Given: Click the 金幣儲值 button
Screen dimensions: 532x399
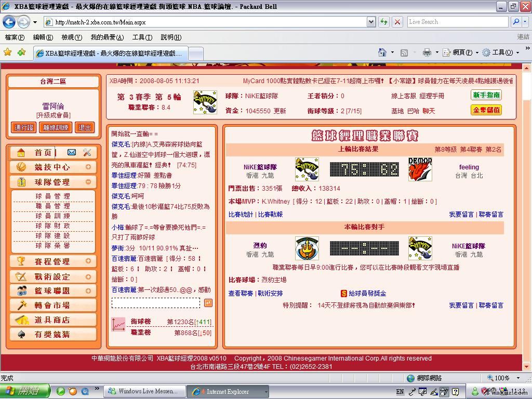Looking at the screenshot, I should point(486,110).
